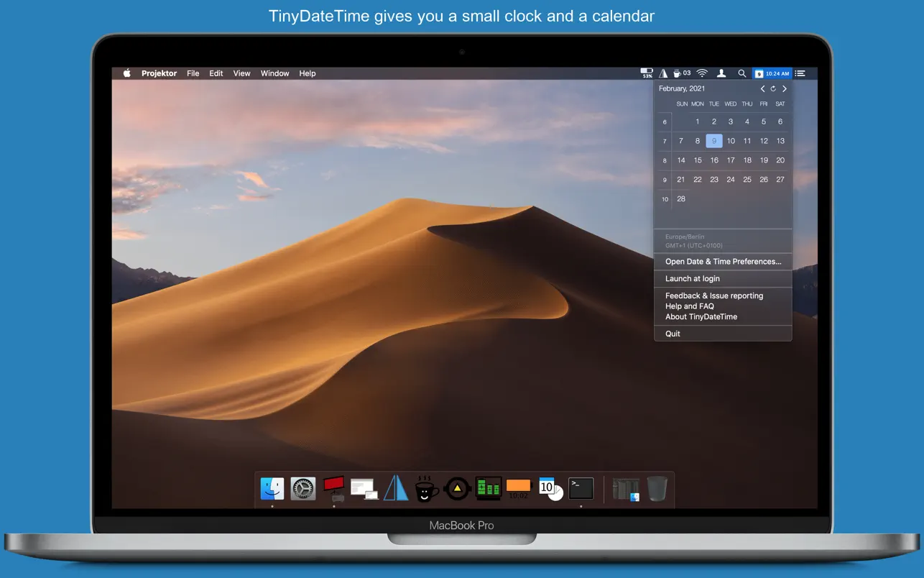
Task: Click the coffee cup status icon showing 03
Action: coord(681,73)
